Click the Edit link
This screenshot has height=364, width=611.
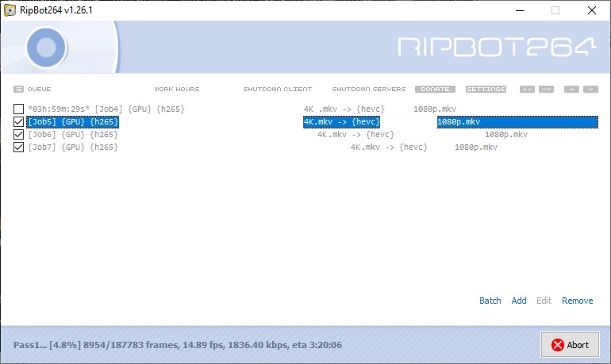coord(544,301)
